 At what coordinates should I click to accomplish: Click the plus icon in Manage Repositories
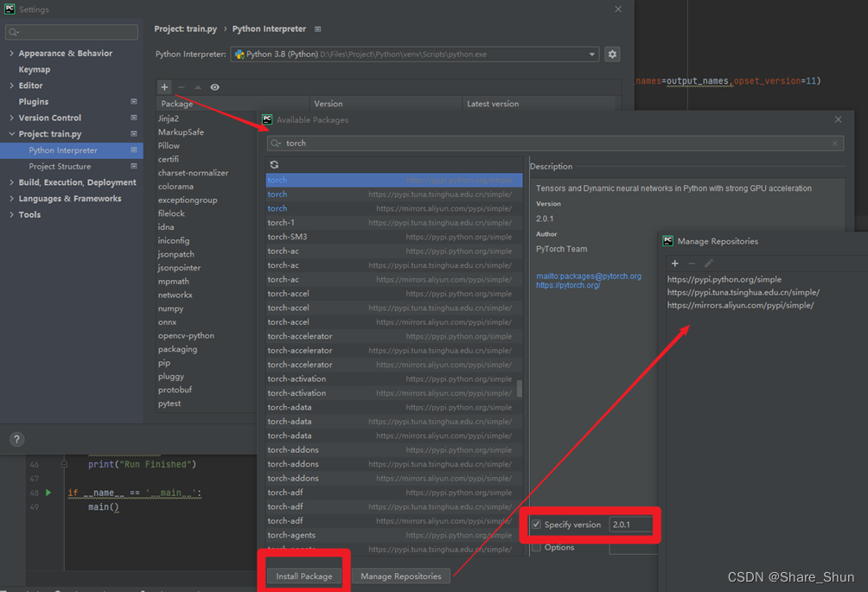675,264
